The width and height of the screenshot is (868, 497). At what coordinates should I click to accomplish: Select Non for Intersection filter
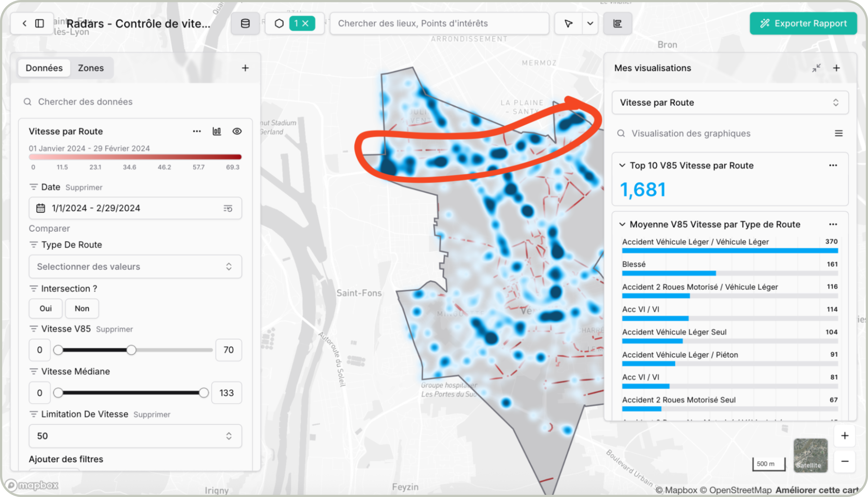point(82,309)
